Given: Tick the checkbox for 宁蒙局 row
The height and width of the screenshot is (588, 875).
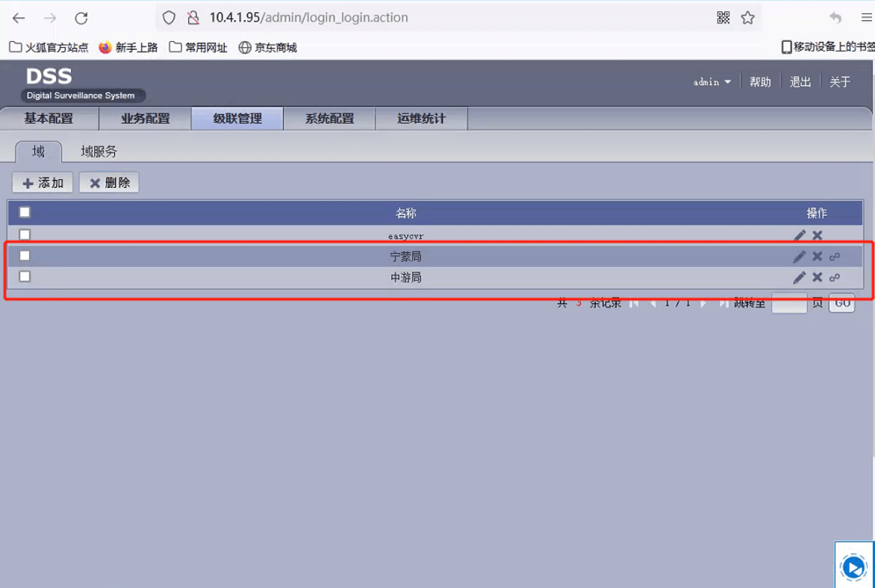Looking at the screenshot, I should 25,255.
